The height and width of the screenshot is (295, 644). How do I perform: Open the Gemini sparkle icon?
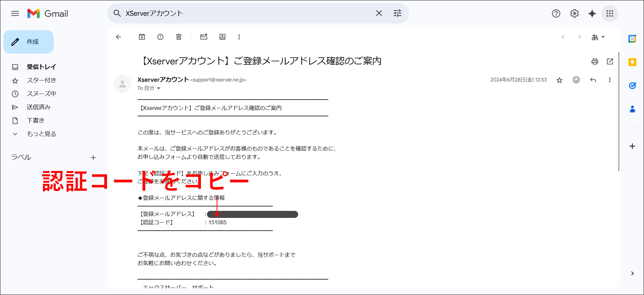click(x=592, y=13)
